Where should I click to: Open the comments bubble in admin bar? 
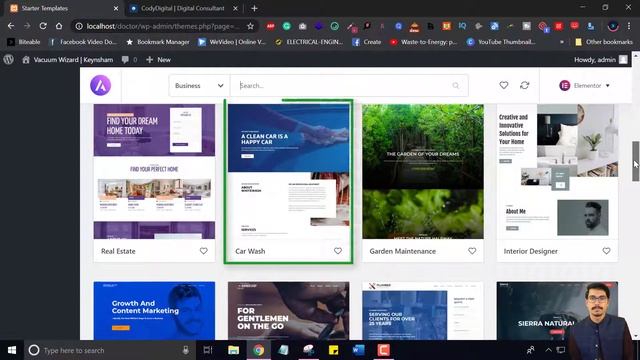[129, 60]
